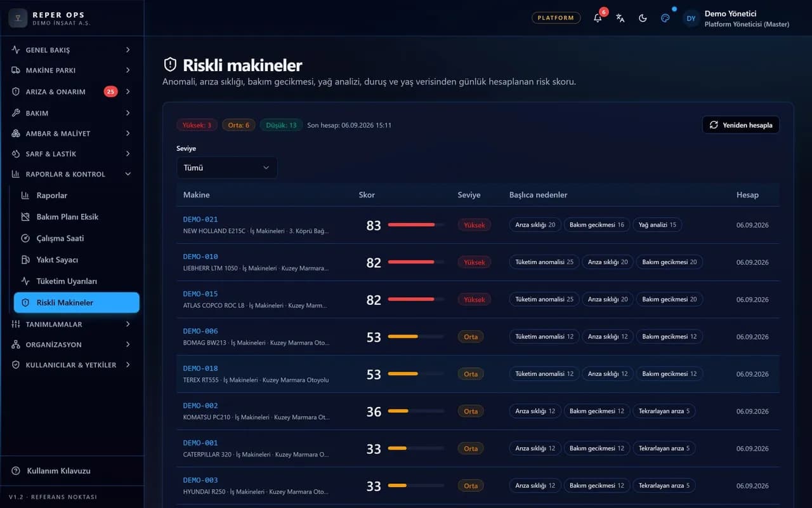Click the Düşük: 13 count badge
The height and width of the screenshot is (508, 812).
(281, 125)
